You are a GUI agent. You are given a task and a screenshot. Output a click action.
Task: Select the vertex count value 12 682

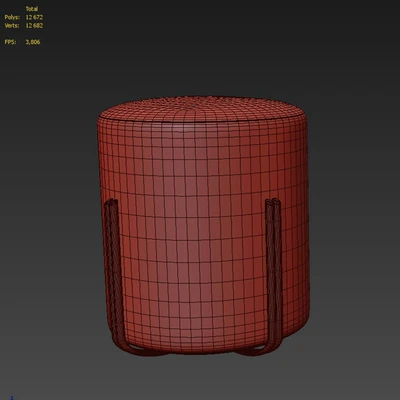click(x=34, y=25)
